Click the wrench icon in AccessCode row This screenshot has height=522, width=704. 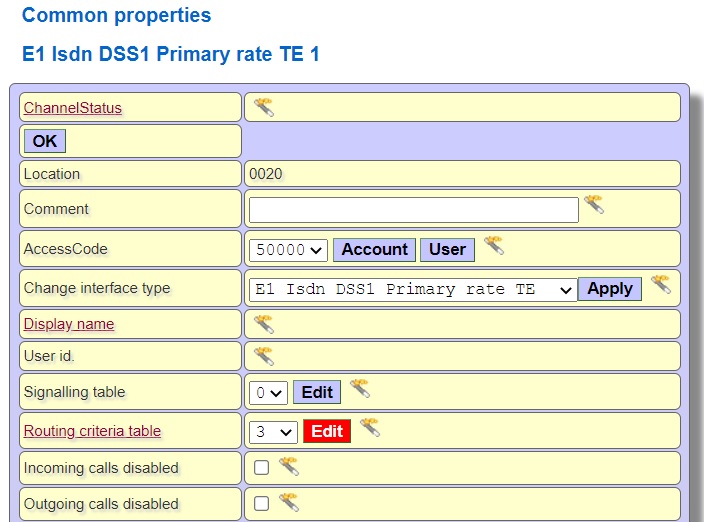click(x=493, y=246)
